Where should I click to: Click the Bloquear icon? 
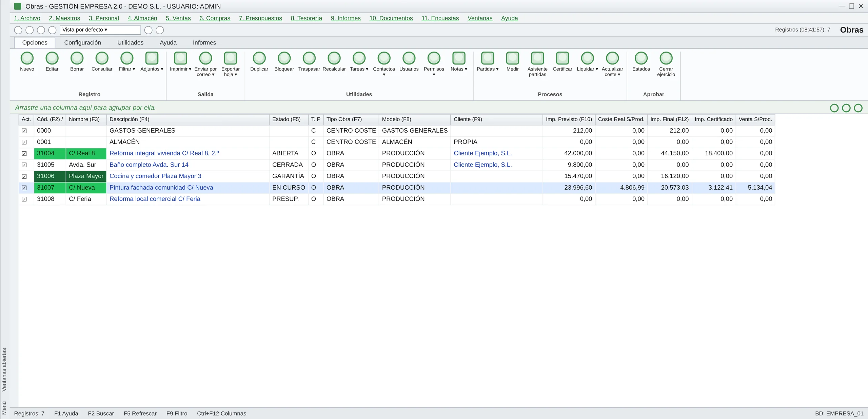284,58
